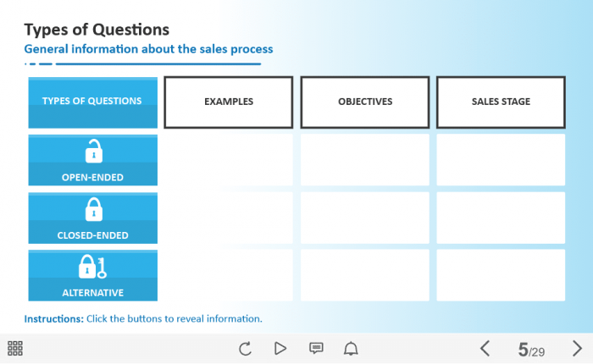Click the Types of Questions header cell
Viewport: 593px width, 364px height.
93,102
